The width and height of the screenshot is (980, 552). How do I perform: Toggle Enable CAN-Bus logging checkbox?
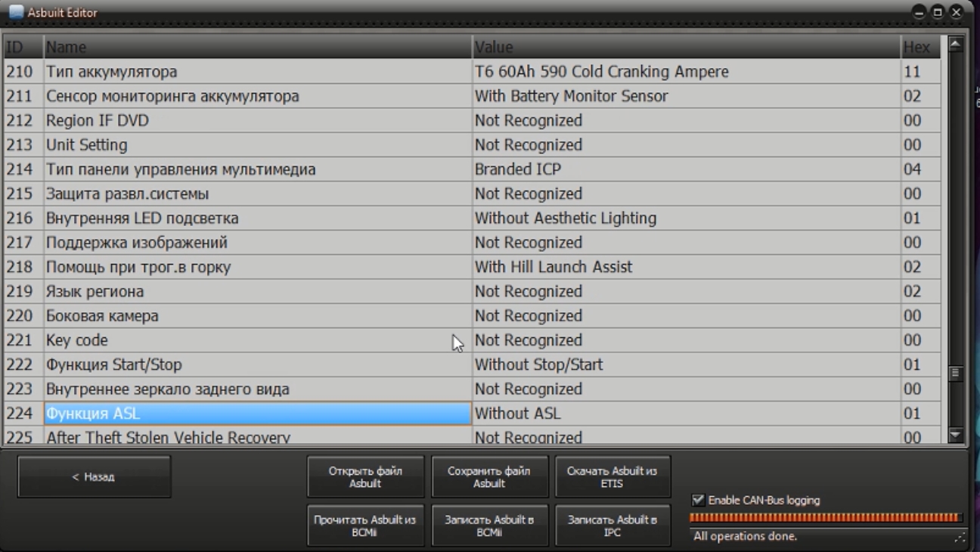pos(698,500)
